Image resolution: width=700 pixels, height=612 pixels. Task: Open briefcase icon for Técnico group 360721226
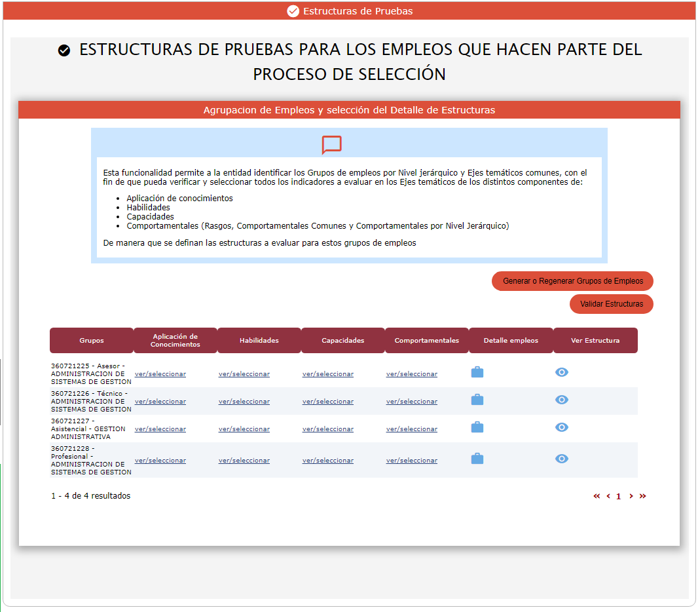click(x=477, y=400)
